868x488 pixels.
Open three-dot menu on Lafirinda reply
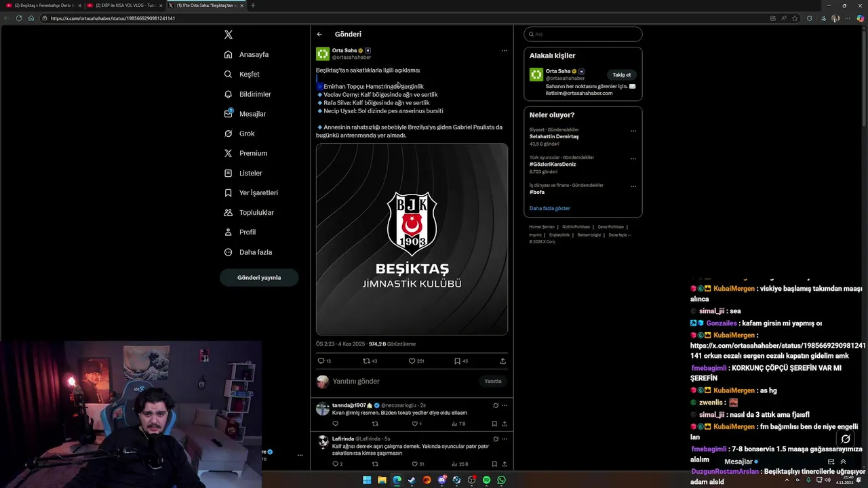504,439
